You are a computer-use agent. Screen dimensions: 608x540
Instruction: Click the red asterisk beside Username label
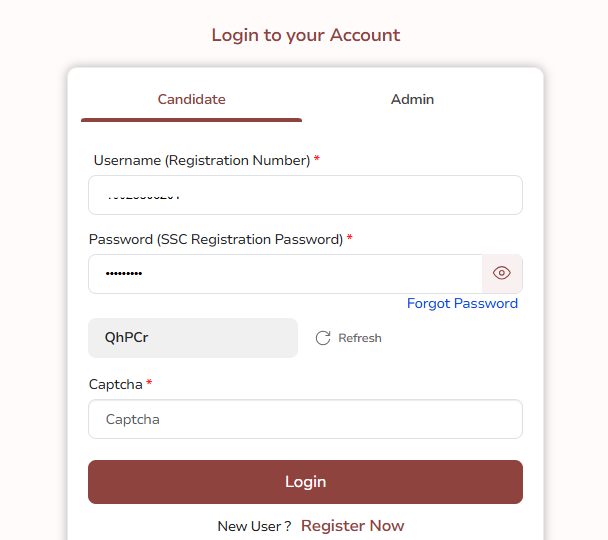click(317, 160)
